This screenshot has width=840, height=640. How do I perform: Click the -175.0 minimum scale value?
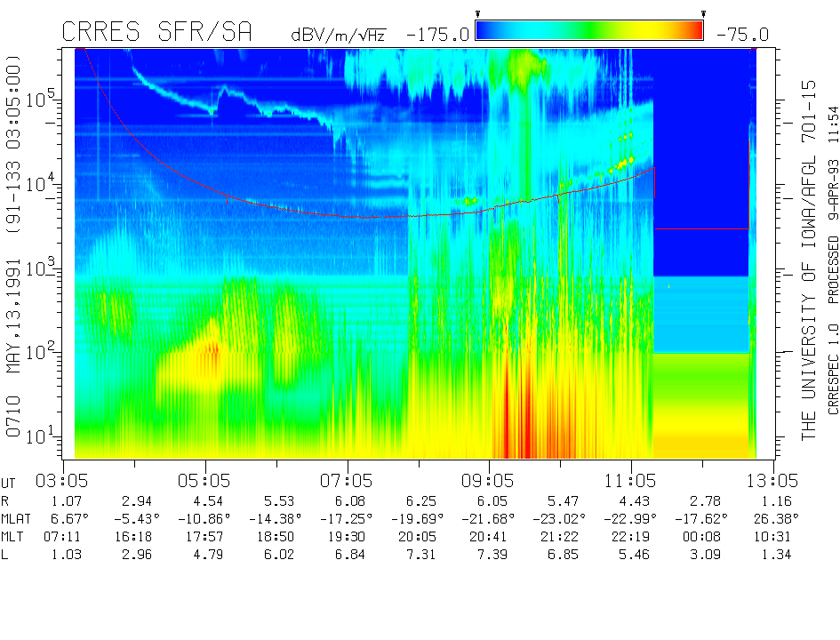tap(437, 35)
